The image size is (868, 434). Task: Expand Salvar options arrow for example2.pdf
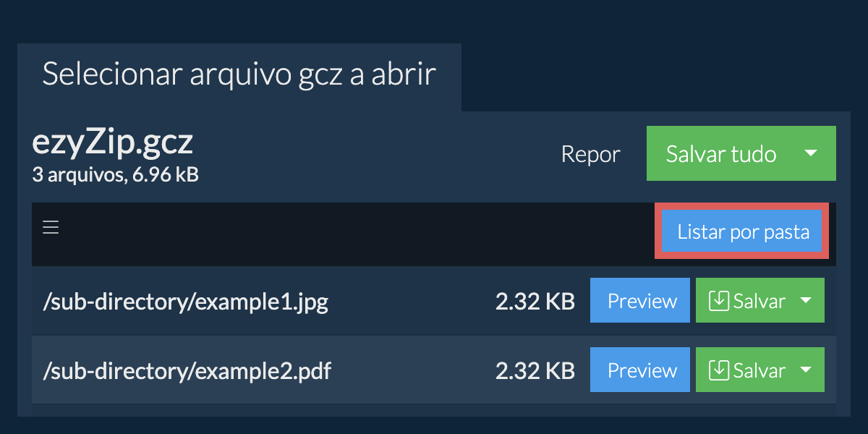(x=806, y=370)
